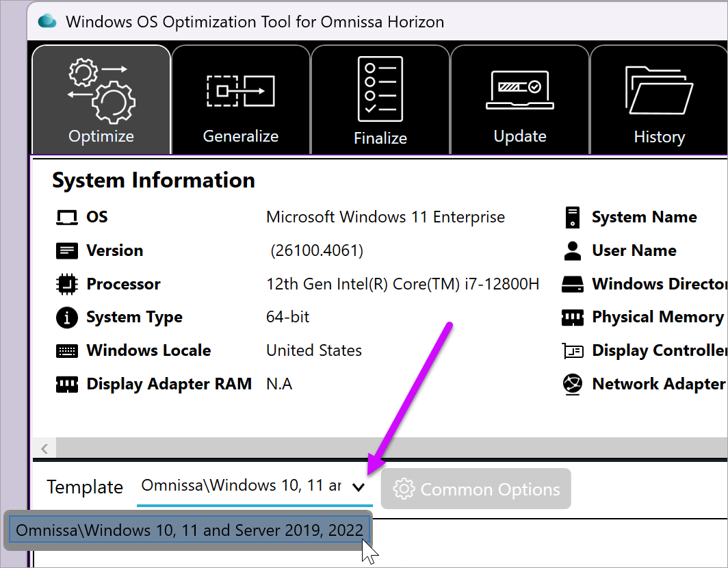Click the Version label
The image size is (728, 568).
tap(115, 250)
